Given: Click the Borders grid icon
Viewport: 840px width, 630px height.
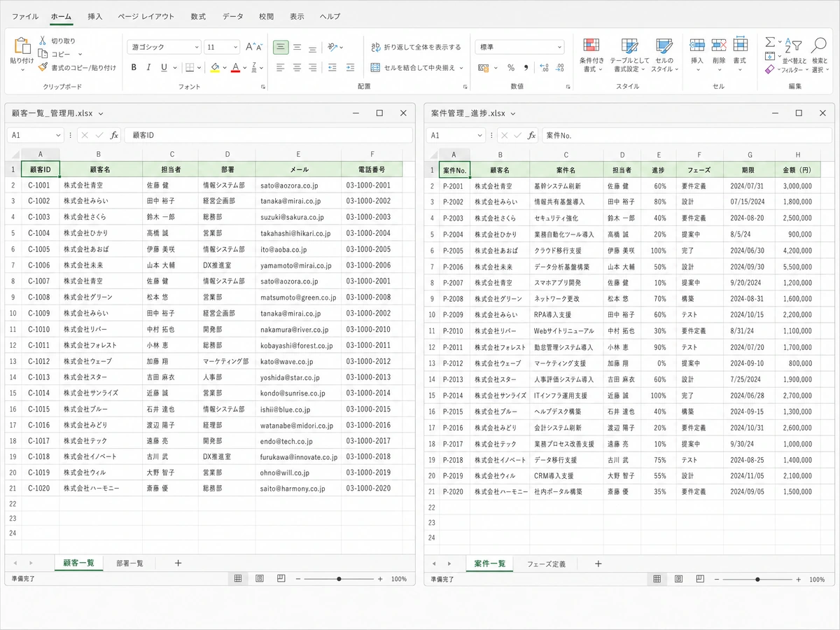Looking at the screenshot, I should (x=189, y=67).
